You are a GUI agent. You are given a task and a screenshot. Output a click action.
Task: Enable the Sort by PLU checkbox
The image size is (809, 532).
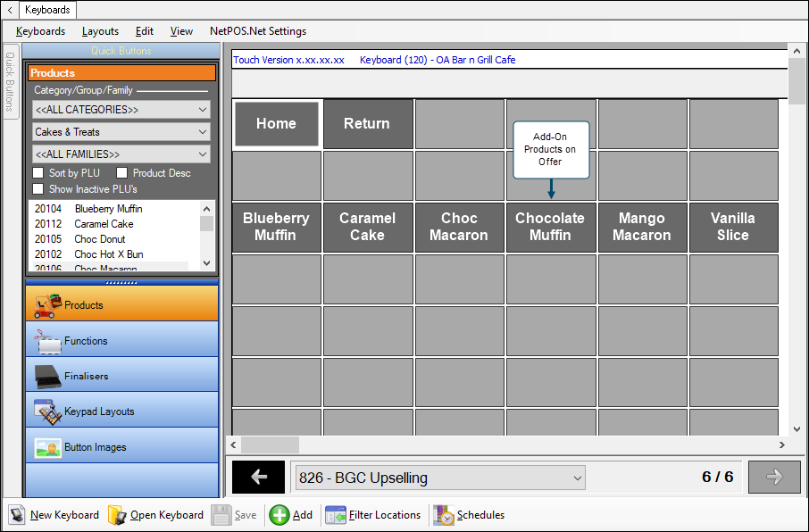click(x=38, y=173)
